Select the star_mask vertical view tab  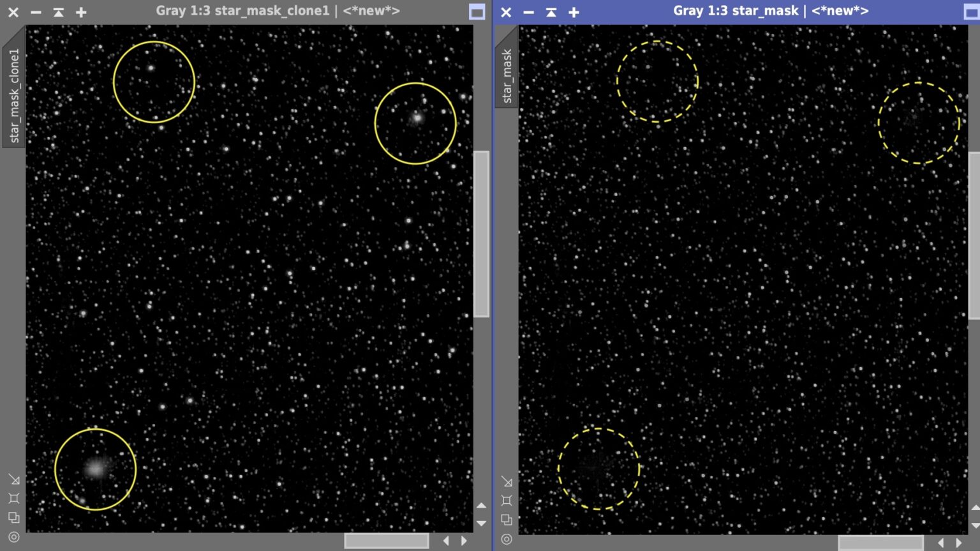[x=507, y=75]
